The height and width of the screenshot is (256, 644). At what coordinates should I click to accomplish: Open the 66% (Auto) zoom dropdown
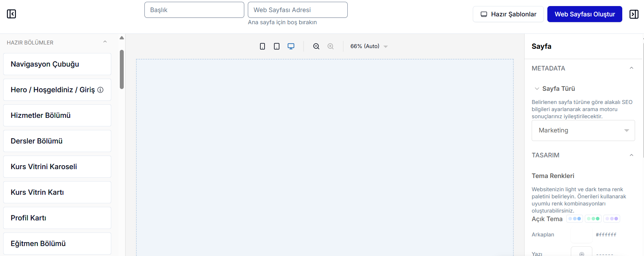(x=369, y=46)
